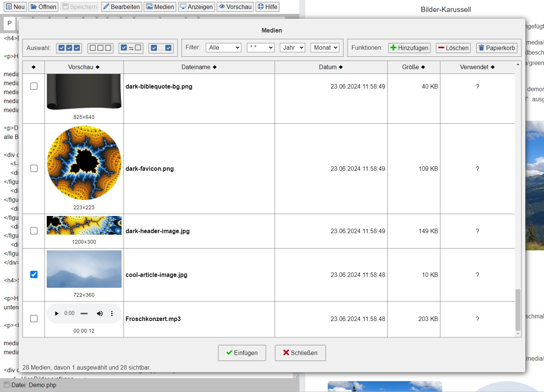Click the Löschen delete button

453,48
